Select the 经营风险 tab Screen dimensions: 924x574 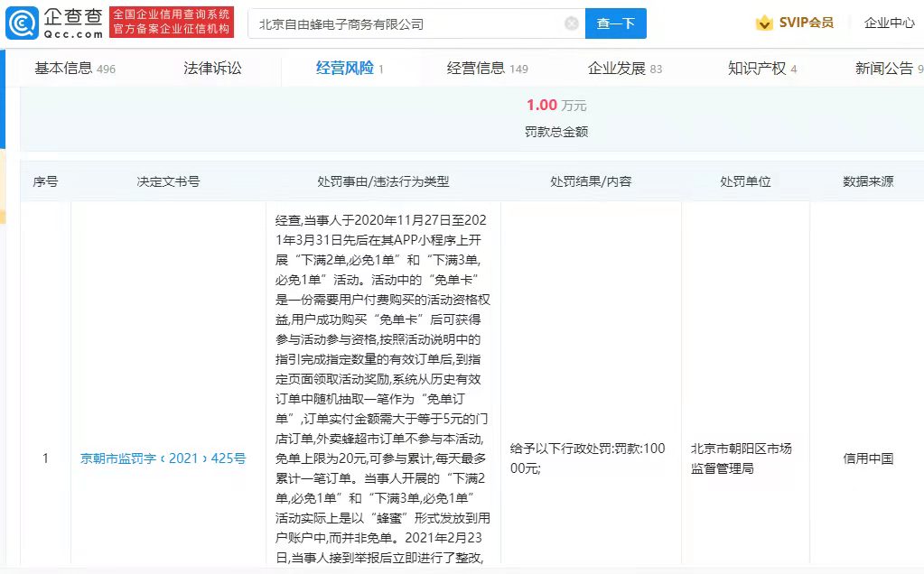(x=350, y=69)
